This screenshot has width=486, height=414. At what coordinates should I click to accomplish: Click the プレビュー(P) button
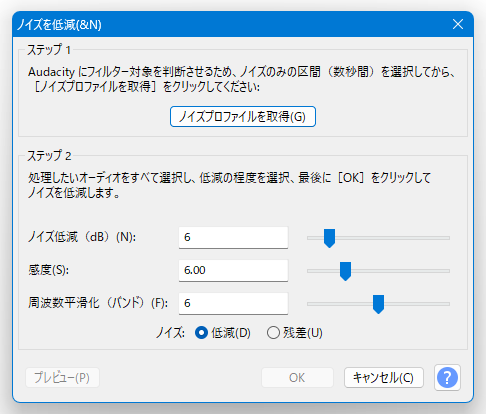(62, 378)
